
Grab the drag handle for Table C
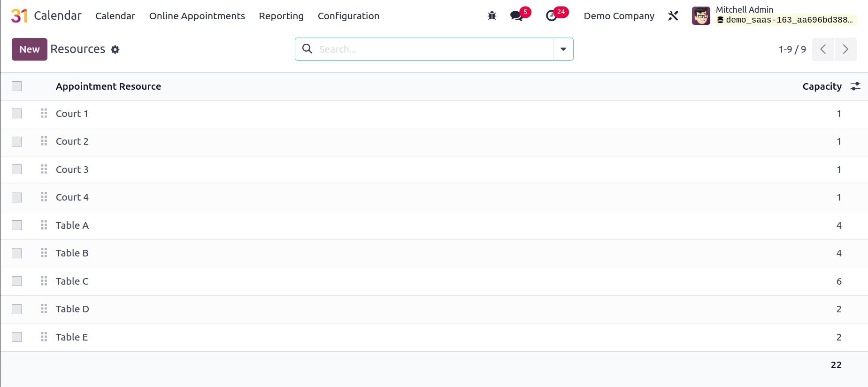coord(44,281)
